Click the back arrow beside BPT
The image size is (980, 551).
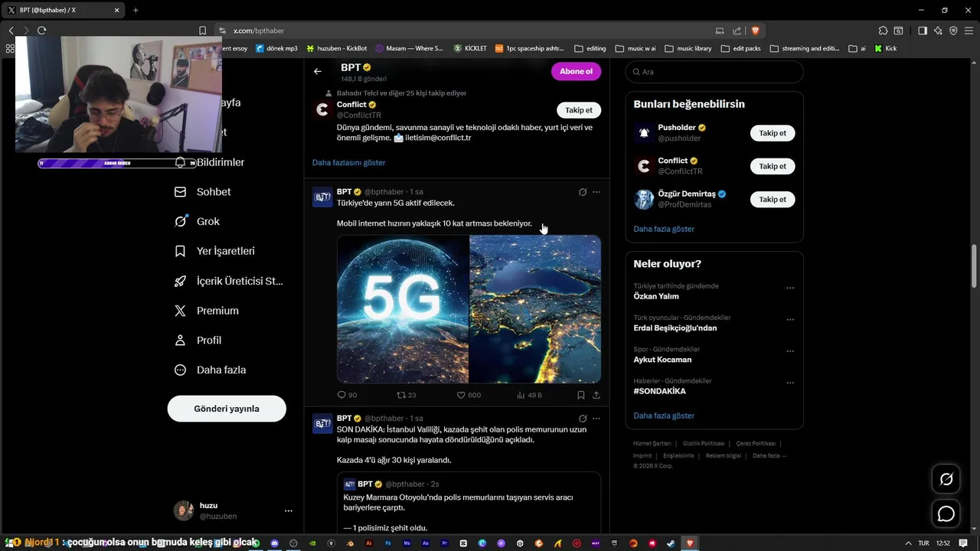pos(318,71)
